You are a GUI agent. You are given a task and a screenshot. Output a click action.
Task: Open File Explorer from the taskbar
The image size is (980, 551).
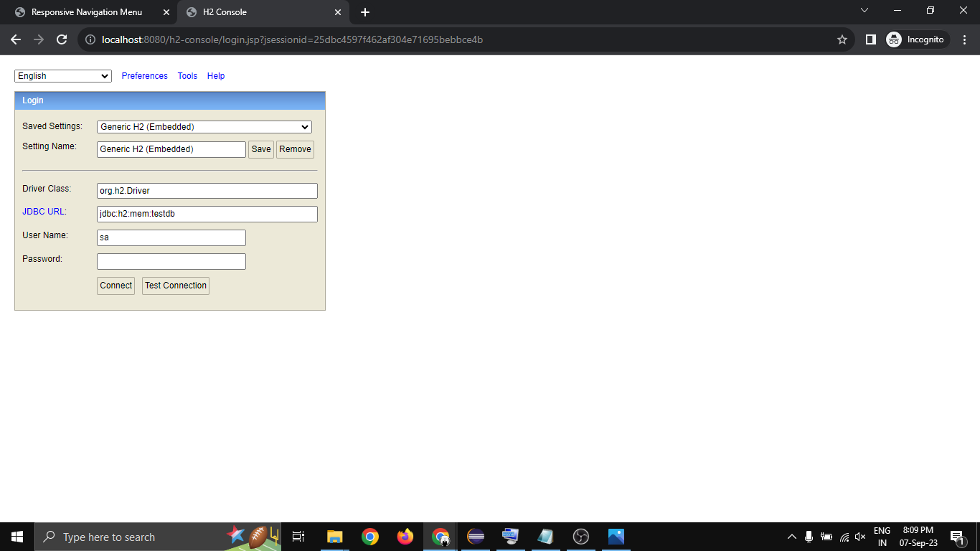click(334, 537)
